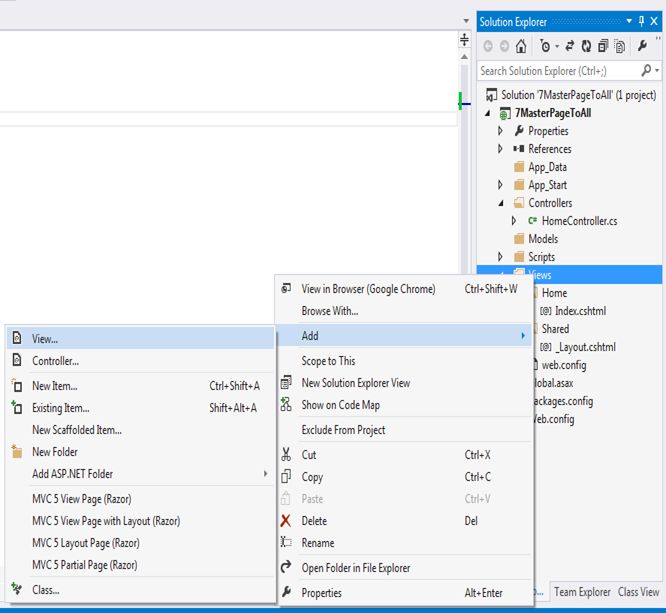This screenshot has height=613, width=666.
Task: Open the Solution Explorer window position dropdown
Action: coord(629,21)
